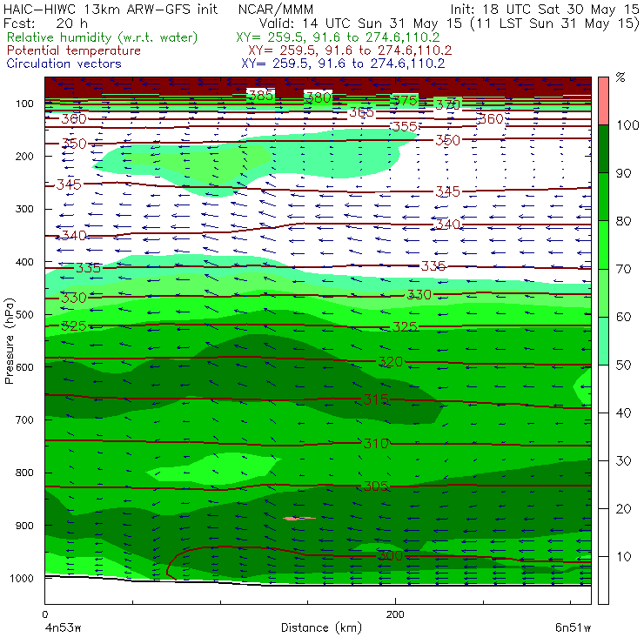This screenshot has height=644, width=644.
Task: Click the pink above-100% colorbar segment
Action: [603, 101]
